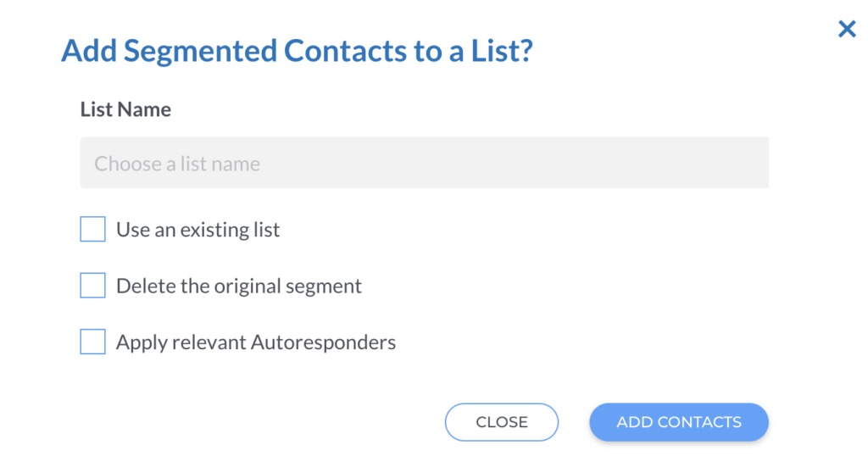Click the List Name input field

[424, 163]
